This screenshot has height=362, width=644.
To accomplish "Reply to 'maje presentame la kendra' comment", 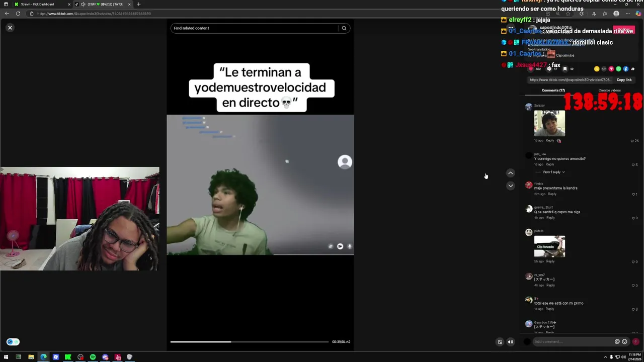I will 552,194.
